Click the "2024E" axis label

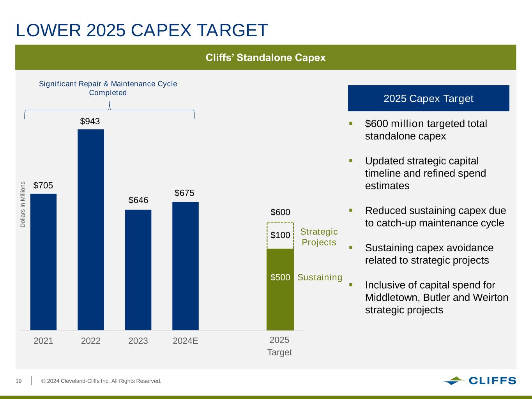186,341
